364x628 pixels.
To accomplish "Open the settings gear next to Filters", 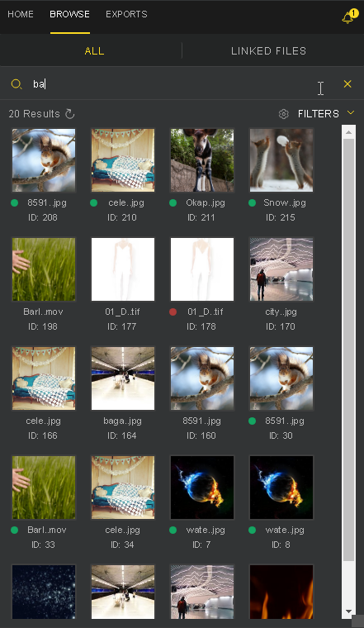I will click(x=284, y=114).
